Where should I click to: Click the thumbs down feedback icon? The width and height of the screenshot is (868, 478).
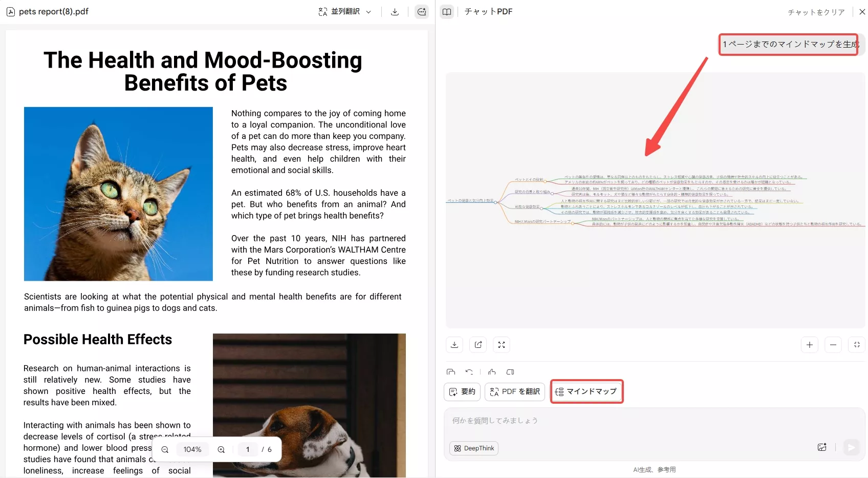[510, 372]
